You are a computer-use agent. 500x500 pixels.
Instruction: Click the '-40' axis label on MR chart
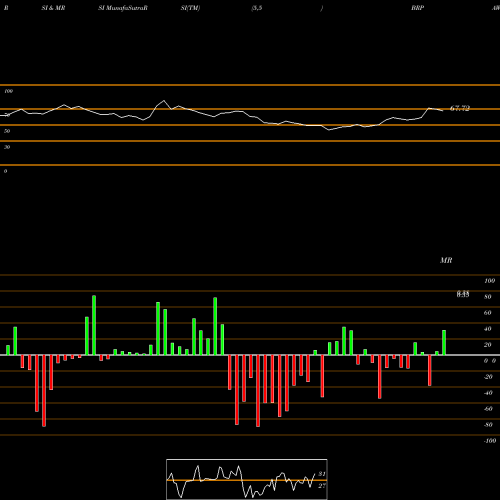tap(488, 393)
